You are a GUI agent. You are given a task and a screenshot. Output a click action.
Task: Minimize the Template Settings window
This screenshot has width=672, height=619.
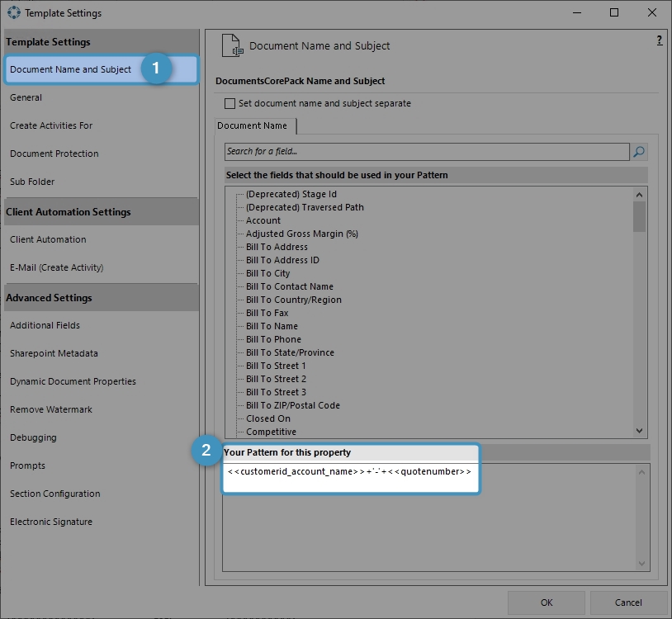point(577,13)
